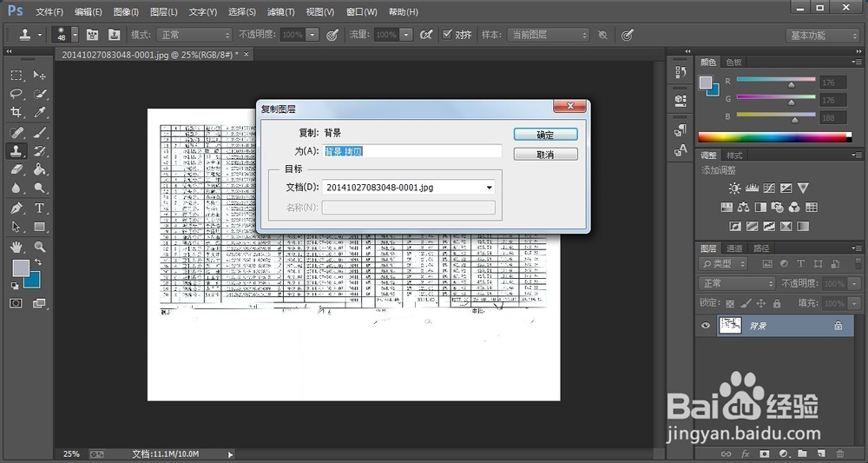Select the History Brush tool
Image resolution: width=868 pixels, height=463 pixels.
click(39, 150)
